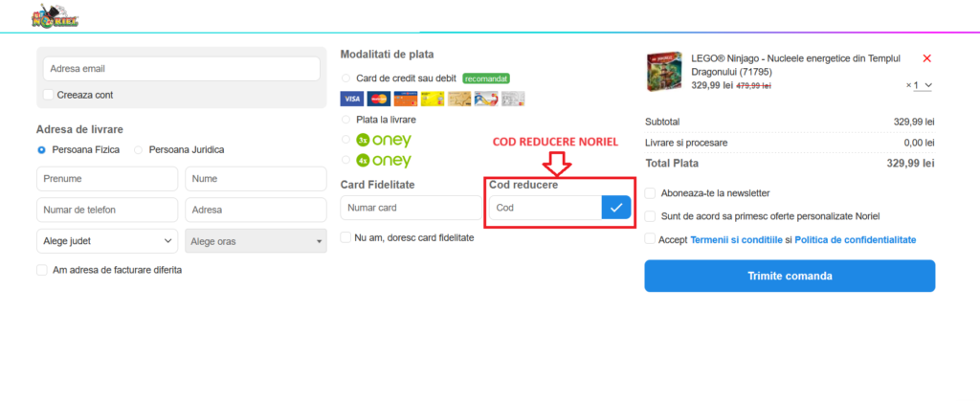Click the 4x Oney logo

click(x=383, y=161)
